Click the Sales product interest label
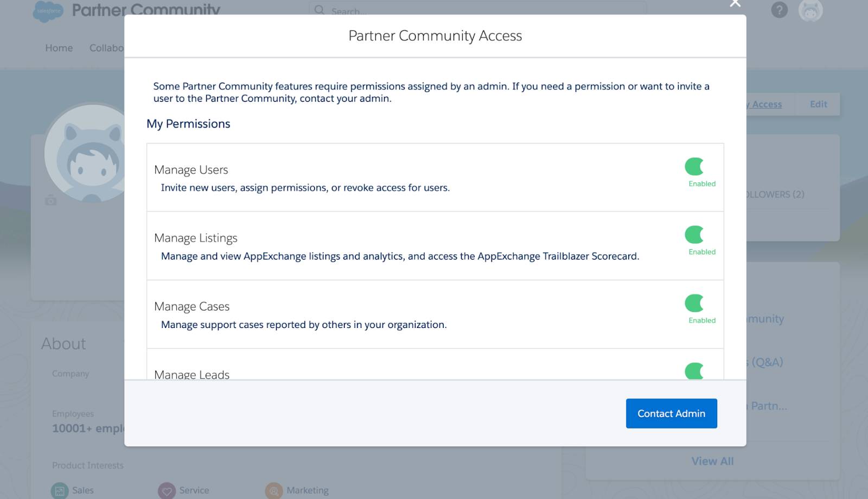The height and width of the screenshot is (499, 868). pyautogui.click(x=83, y=490)
